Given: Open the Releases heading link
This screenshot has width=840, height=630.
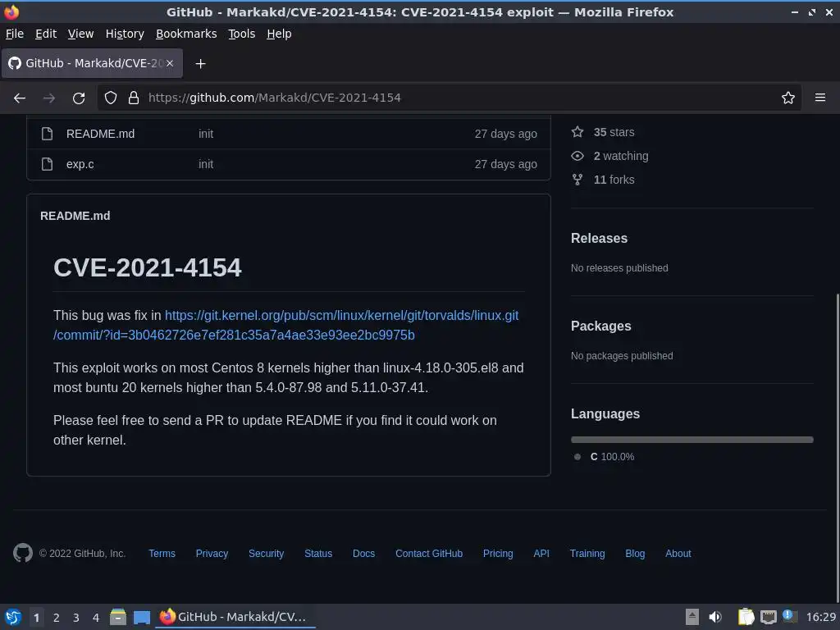Looking at the screenshot, I should [x=599, y=238].
